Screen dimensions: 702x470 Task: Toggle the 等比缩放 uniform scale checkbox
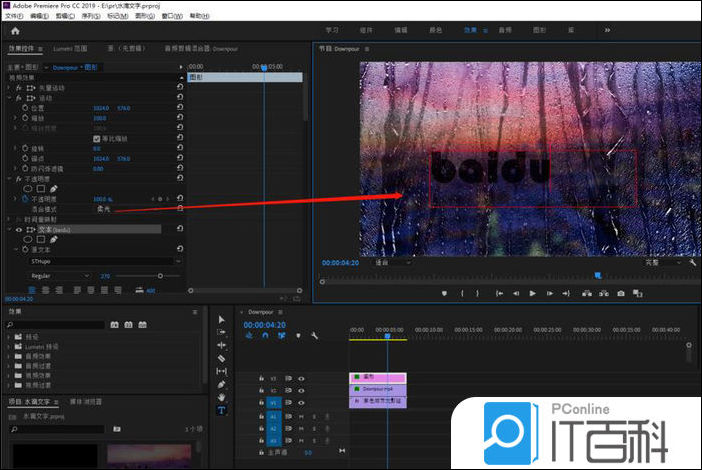click(96, 138)
